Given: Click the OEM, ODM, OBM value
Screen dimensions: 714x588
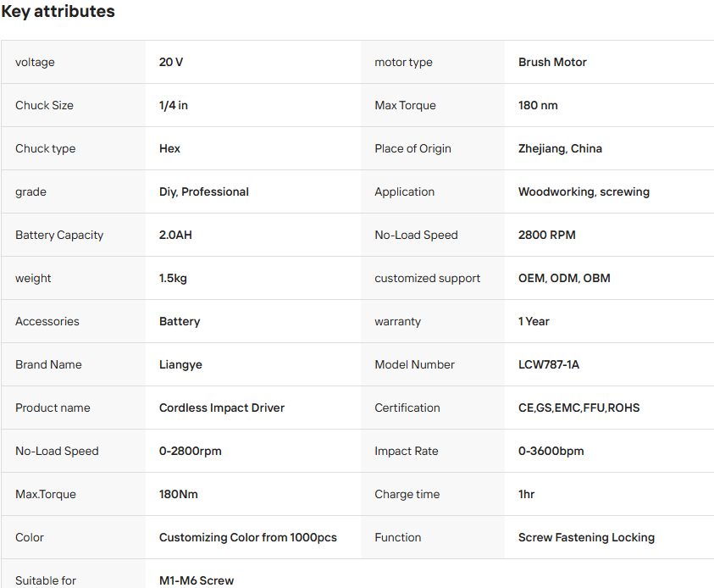Looking at the screenshot, I should 564,278.
